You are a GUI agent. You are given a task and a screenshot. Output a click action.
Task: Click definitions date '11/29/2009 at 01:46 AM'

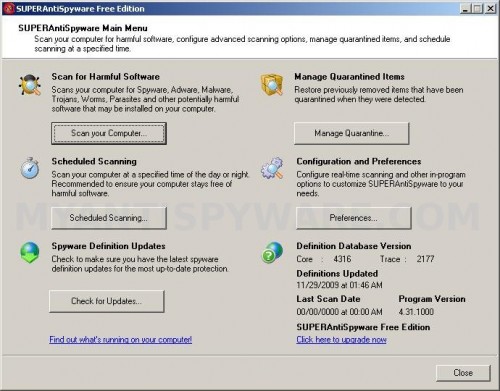(339, 285)
